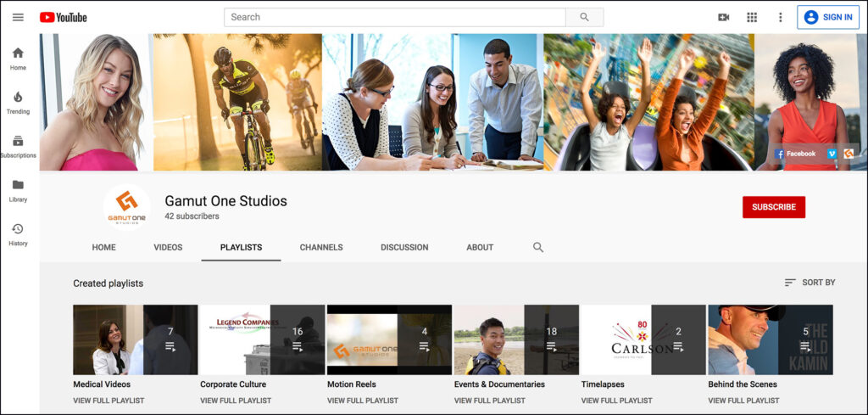The width and height of the screenshot is (868, 415).
Task: Click inside the Search input field
Action: tap(394, 17)
